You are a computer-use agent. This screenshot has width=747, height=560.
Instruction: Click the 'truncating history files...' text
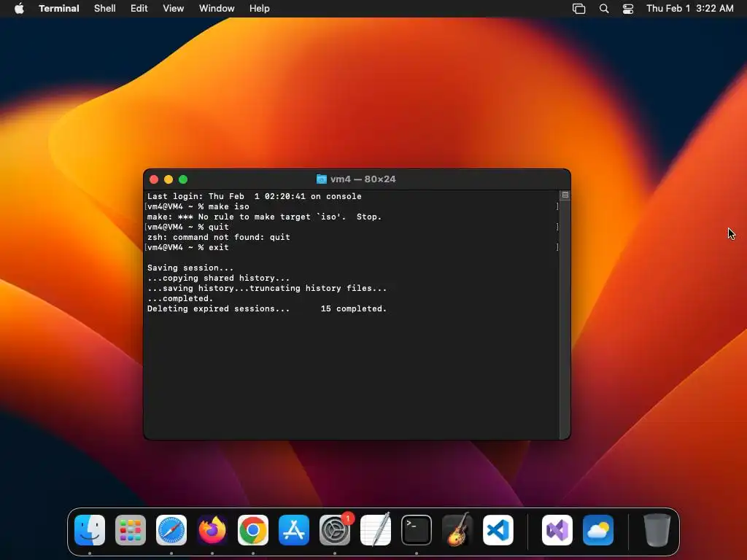318,288
